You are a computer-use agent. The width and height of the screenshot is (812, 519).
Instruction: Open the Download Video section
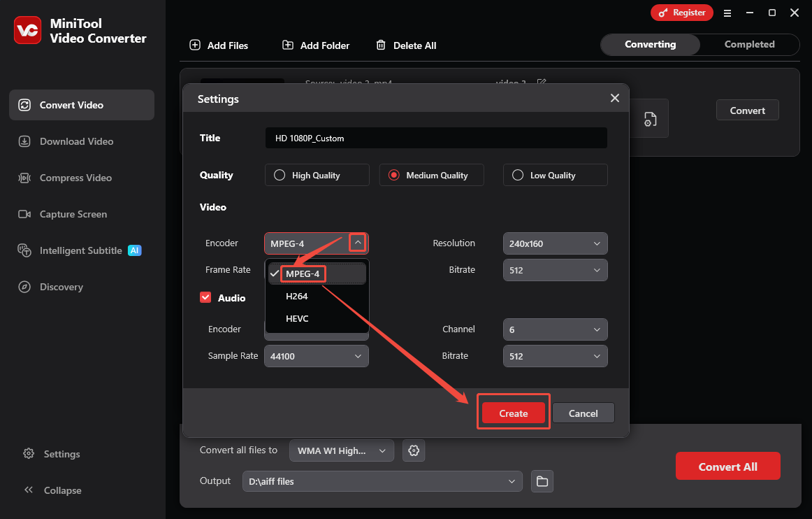(74, 141)
